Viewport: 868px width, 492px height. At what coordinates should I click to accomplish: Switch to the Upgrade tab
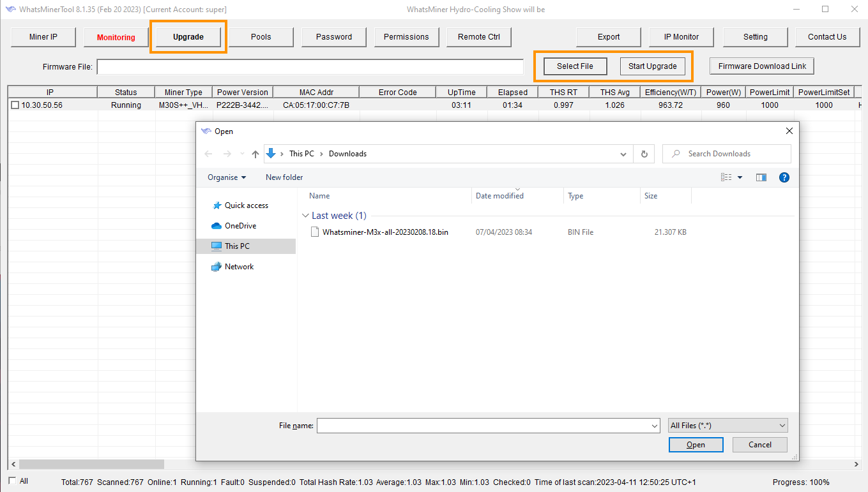(187, 37)
